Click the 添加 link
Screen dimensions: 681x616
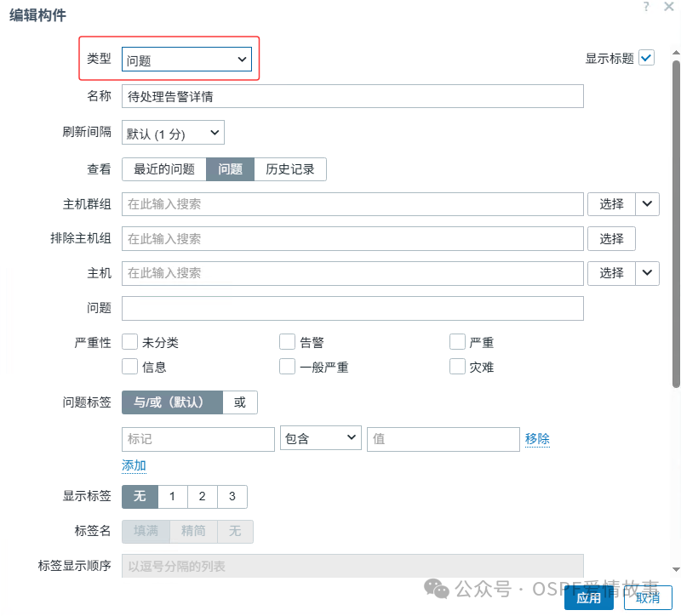pos(134,465)
